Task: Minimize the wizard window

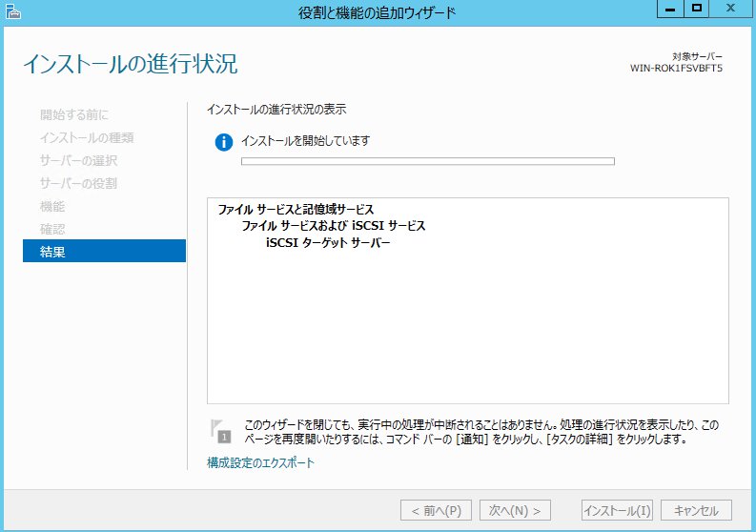Action: click(x=670, y=9)
